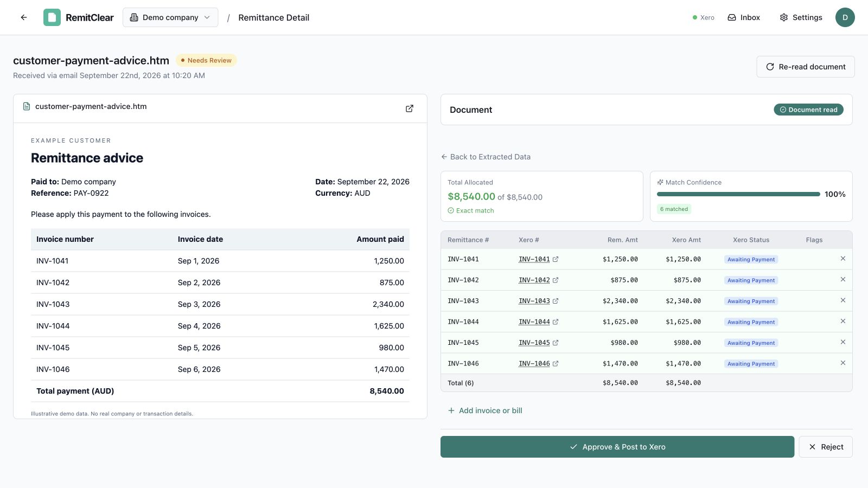Click the Match Confidence progress bar

tap(738, 194)
